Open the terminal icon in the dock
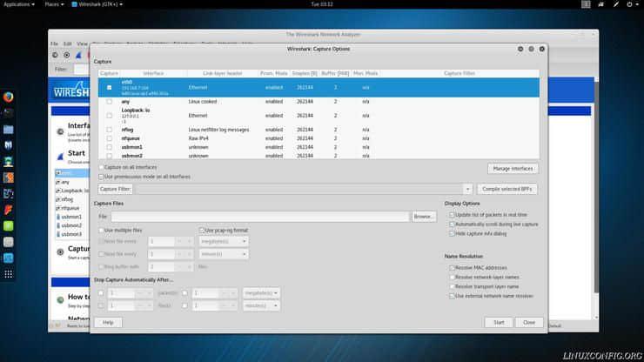Image resolution: width=644 pixels, height=362 pixels. pos(9,112)
